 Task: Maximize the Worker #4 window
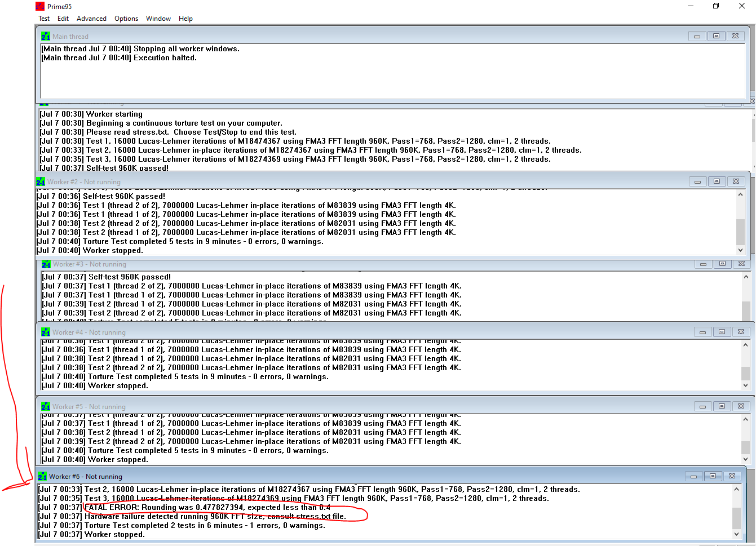(722, 332)
